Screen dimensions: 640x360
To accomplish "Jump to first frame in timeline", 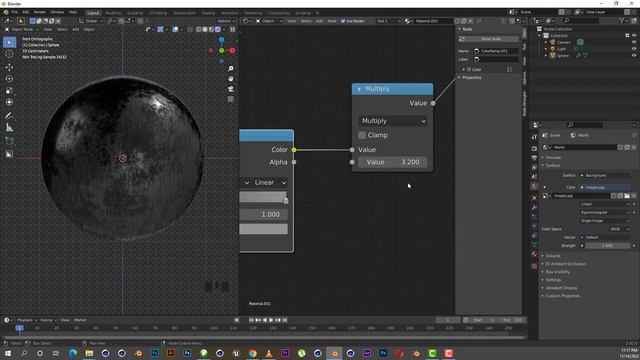I will tap(251, 320).
